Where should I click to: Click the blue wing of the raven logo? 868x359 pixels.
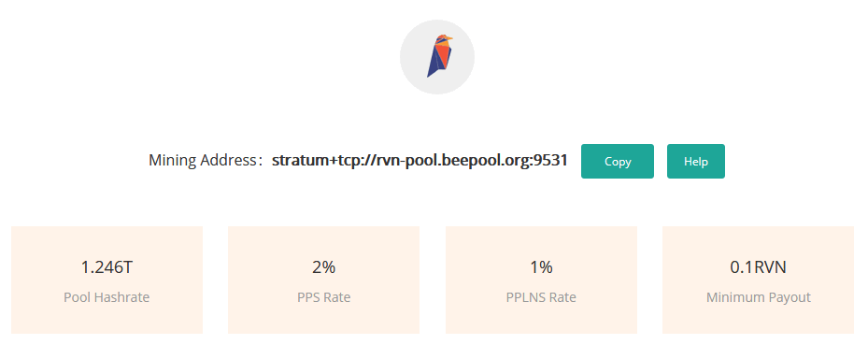433,62
